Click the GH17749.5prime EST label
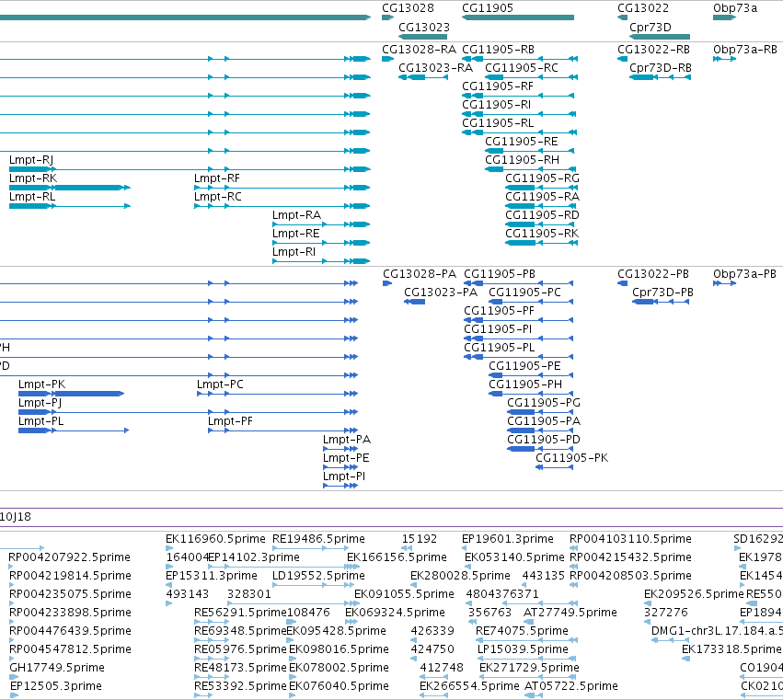The width and height of the screenshot is (783, 700). (57, 668)
